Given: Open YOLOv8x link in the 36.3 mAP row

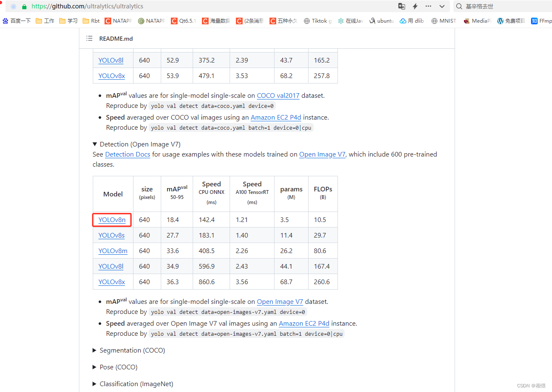Looking at the screenshot, I should (x=112, y=282).
